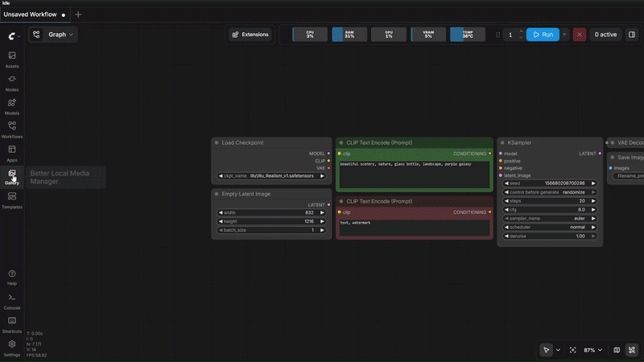Collapse the KSampler node dot

click(x=502, y=143)
